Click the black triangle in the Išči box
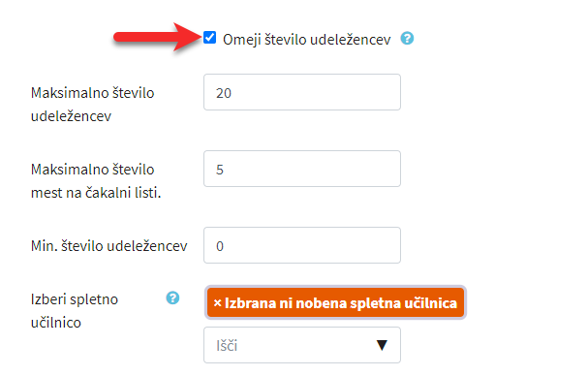 pyautogui.click(x=382, y=345)
